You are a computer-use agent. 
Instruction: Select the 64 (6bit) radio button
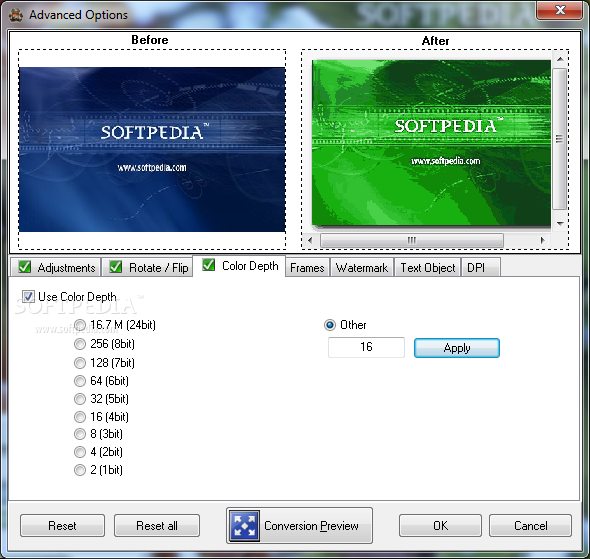coord(80,381)
